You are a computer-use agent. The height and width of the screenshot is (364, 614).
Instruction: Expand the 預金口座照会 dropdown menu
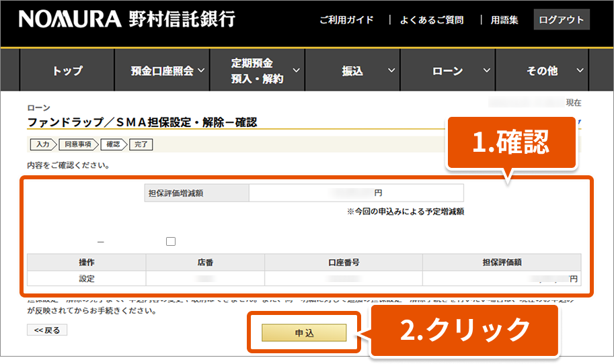pos(168,71)
